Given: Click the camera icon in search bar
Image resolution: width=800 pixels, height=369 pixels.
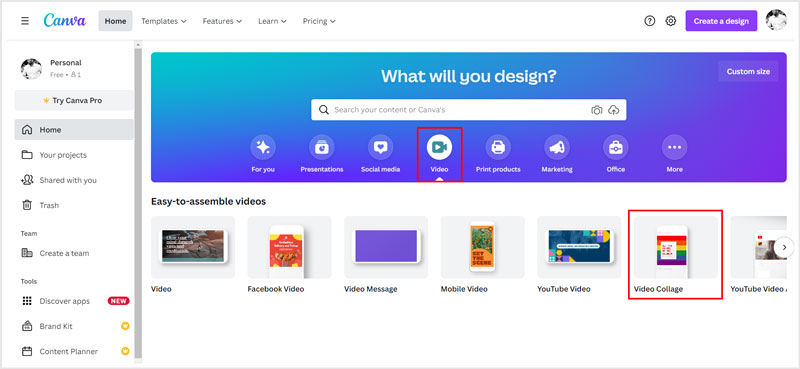Looking at the screenshot, I should pyautogui.click(x=596, y=110).
